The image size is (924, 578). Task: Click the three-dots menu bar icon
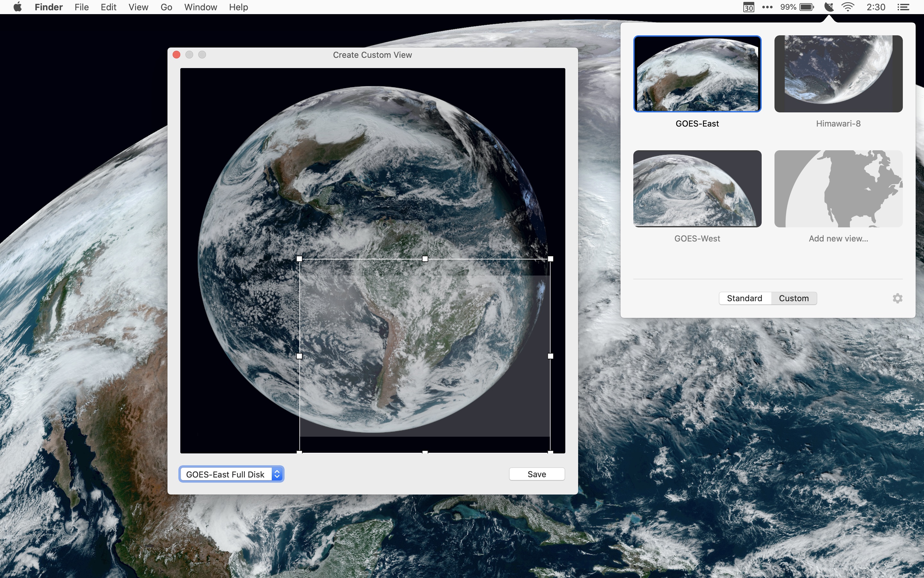[767, 7]
